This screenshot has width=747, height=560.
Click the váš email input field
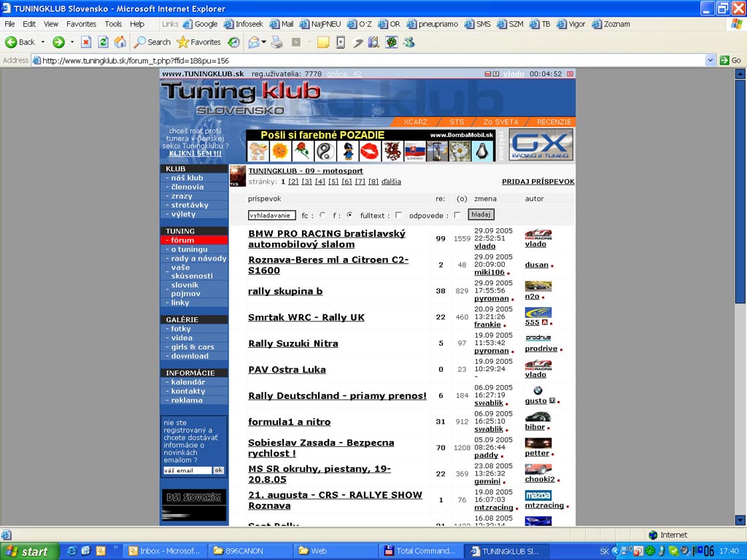click(187, 470)
